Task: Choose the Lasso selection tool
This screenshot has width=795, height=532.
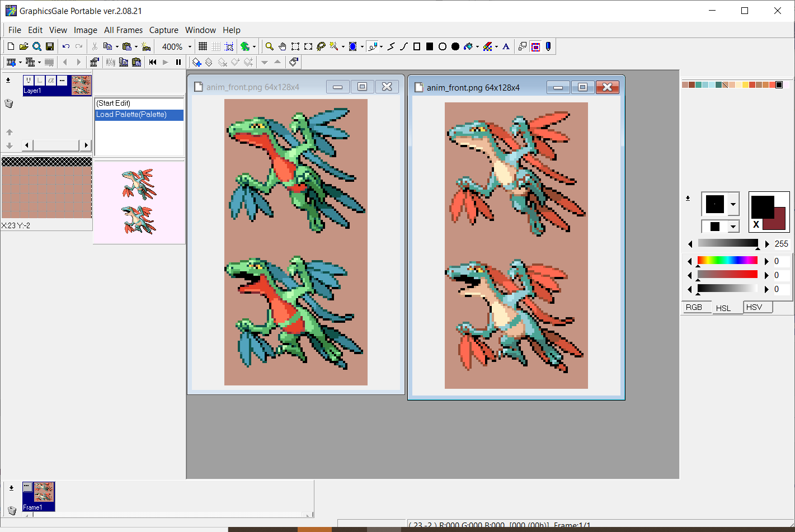Action: 321,46
